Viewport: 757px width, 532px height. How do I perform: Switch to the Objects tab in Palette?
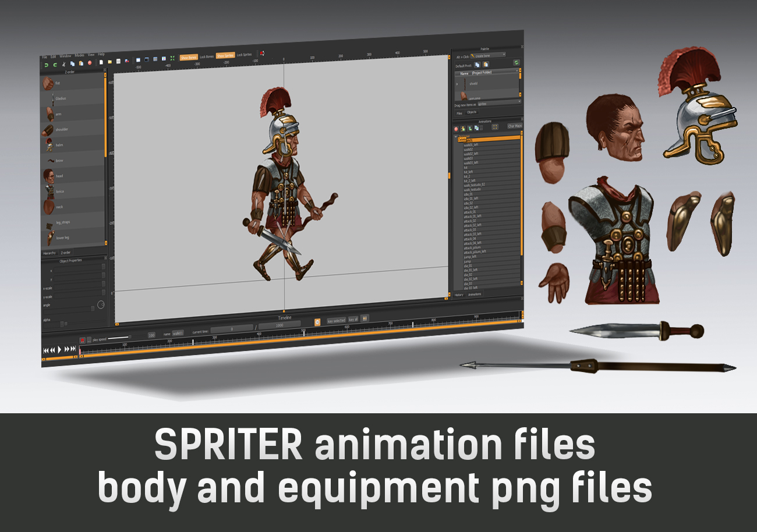coord(472,112)
